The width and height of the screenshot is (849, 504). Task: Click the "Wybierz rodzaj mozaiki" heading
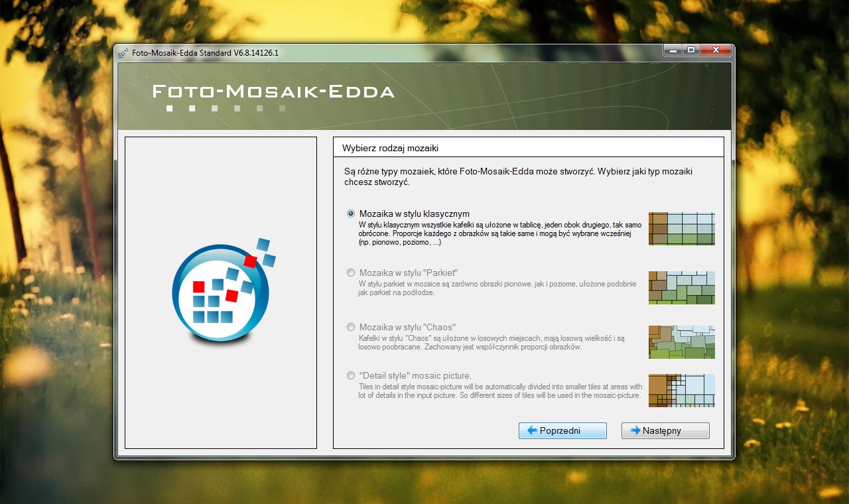[390, 148]
